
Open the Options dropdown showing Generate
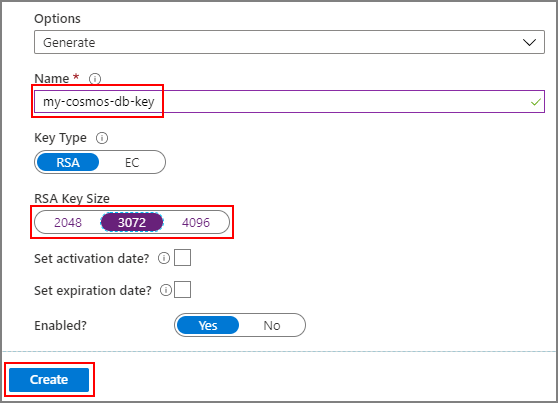pyautogui.click(x=289, y=42)
